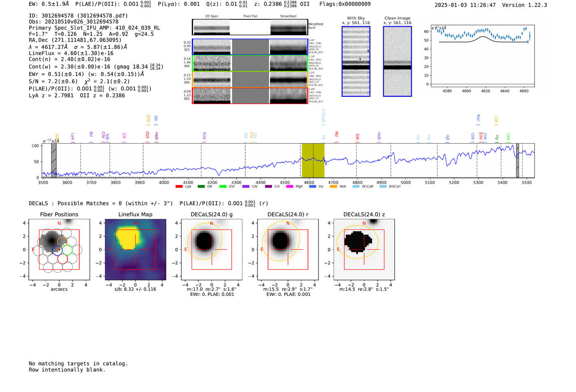Viewport: 576px width, 392px height.
Task: Click the λ = 4617.27Å value
Action: coord(48,47)
